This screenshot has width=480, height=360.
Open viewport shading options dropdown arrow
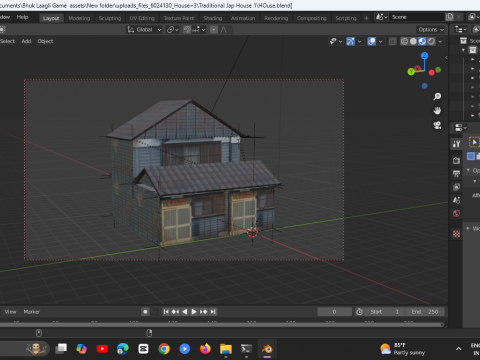(440, 41)
